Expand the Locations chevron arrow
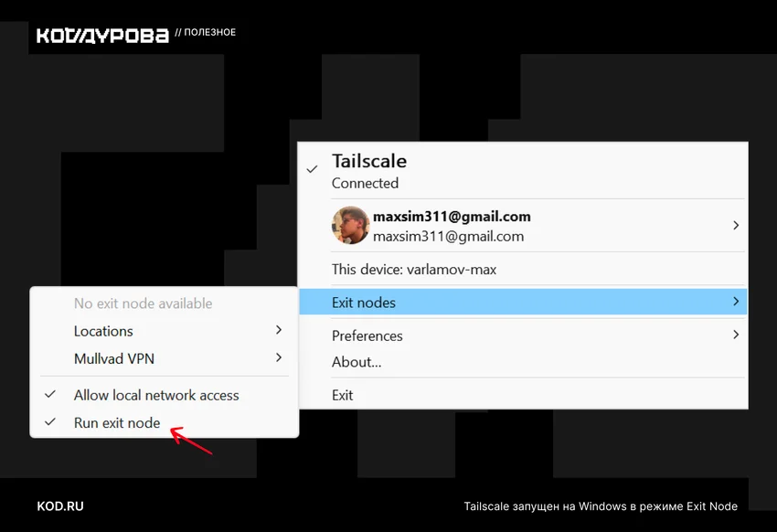 (x=279, y=330)
